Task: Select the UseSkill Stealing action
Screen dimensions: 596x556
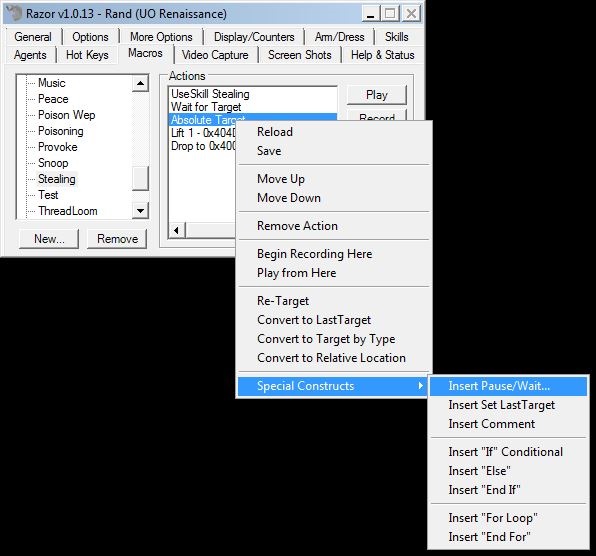Action: pyautogui.click(x=253, y=93)
